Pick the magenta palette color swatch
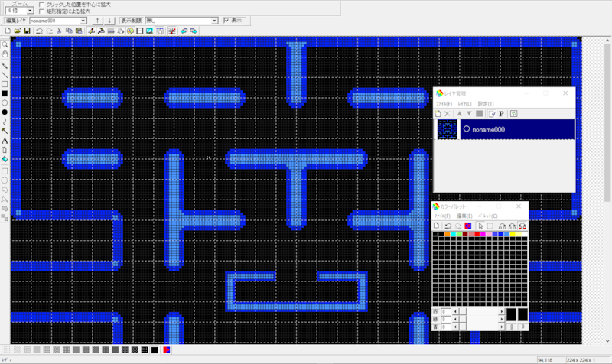Image resolution: width=612 pixels, height=364 pixels. coord(483,234)
